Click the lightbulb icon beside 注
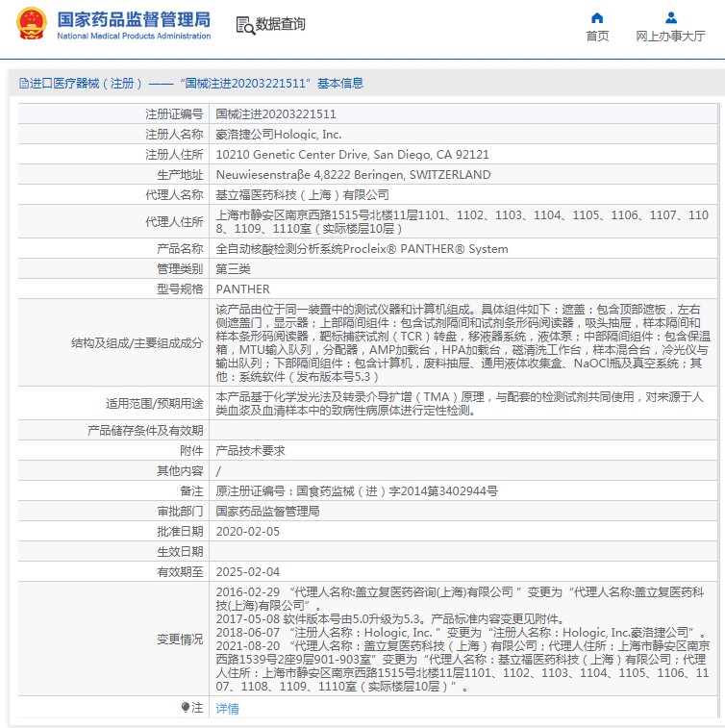725x728 pixels. (x=186, y=707)
